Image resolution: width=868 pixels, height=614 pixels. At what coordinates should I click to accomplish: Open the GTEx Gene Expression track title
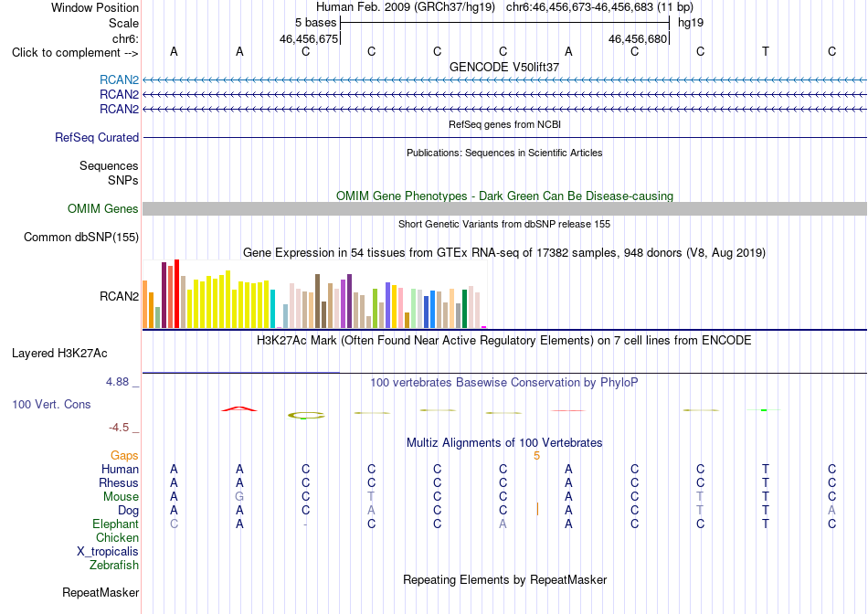pos(504,253)
